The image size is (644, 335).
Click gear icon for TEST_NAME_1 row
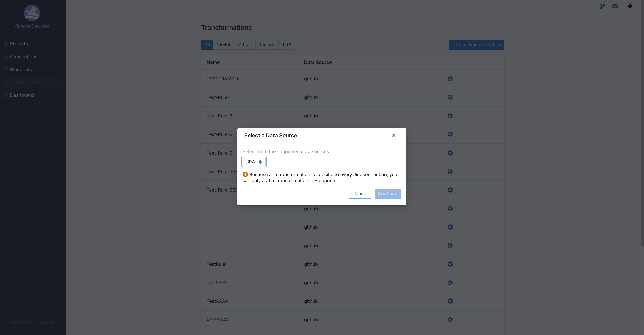tap(450, 79)
